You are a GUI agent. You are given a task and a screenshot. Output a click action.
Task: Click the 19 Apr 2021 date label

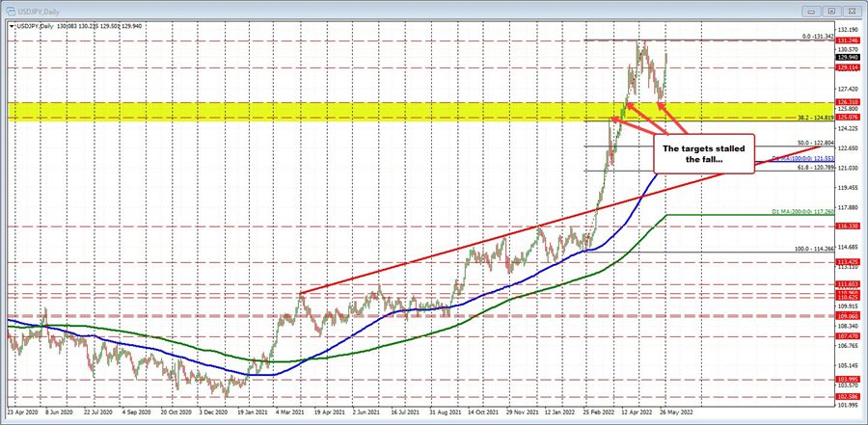pos(328,412)
